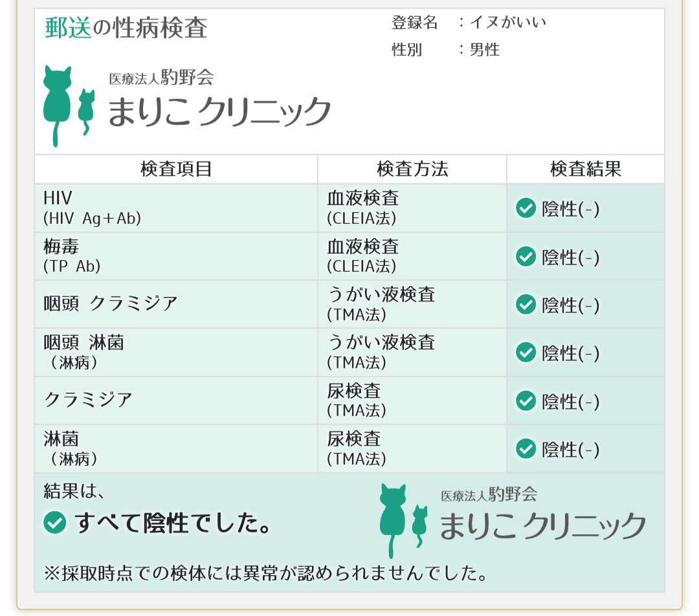Screen dimensions: 699x616
Task: Click checkmark beside すべて陰性でした。
Action: (x=55, y=522)
